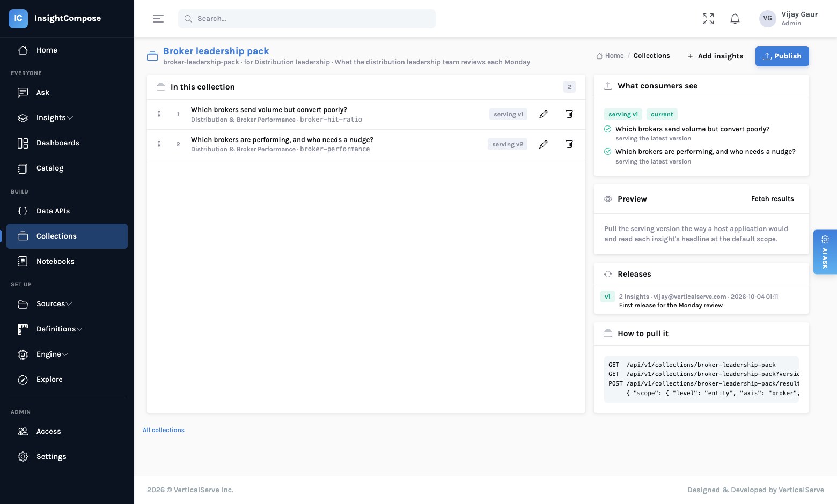
Task: Click the Home breadcrumb icon
Action: point(599,56)
